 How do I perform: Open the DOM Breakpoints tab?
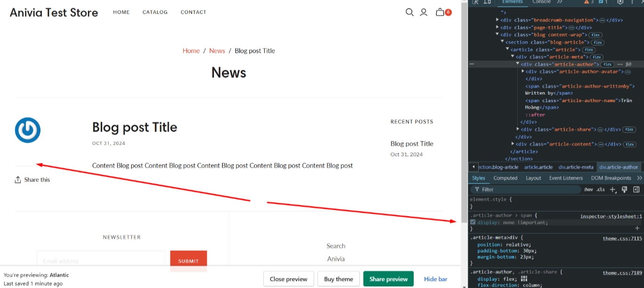pyautogui.click(x=611, y=178)
